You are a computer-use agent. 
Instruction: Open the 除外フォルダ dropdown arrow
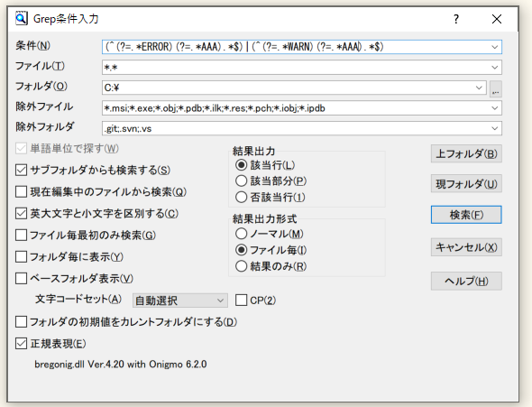coord(495,128)
